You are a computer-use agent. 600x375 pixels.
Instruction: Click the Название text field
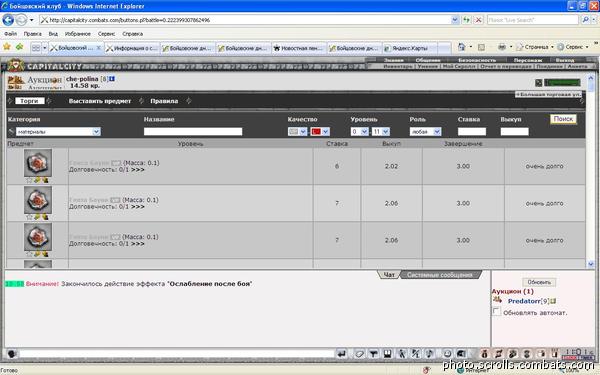pyautogui.click(x=193, y=132)
